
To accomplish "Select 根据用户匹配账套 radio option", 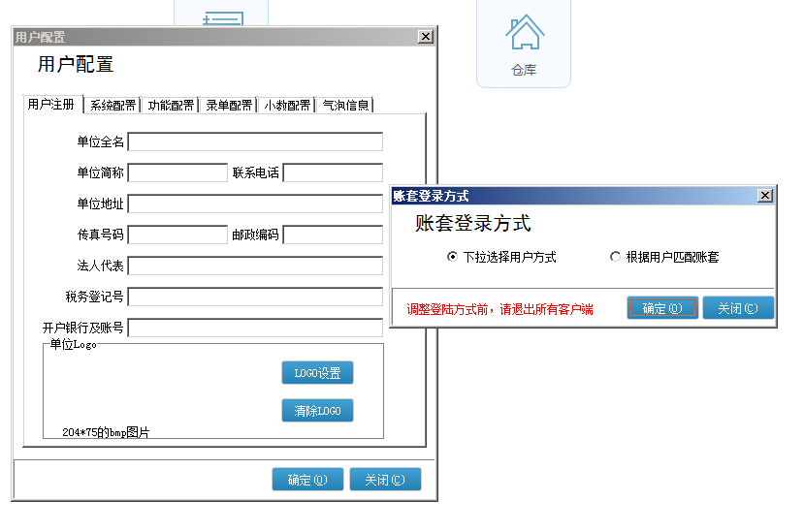I will 615,257.
